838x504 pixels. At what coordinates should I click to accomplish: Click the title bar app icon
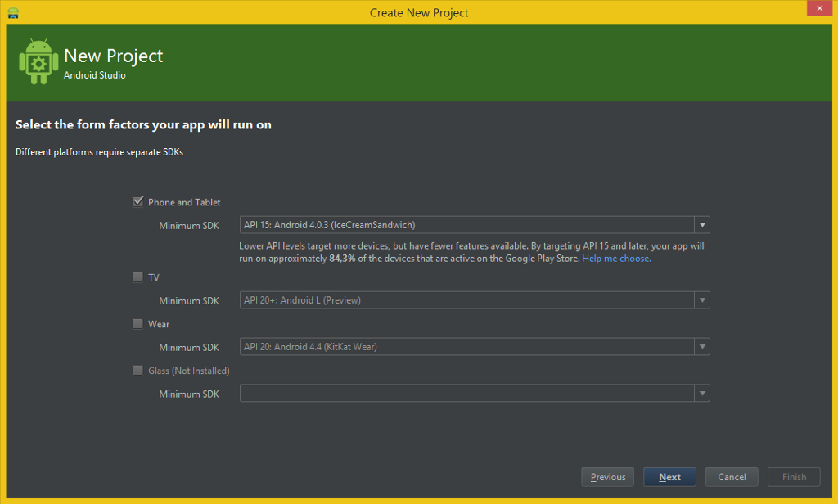13,12
